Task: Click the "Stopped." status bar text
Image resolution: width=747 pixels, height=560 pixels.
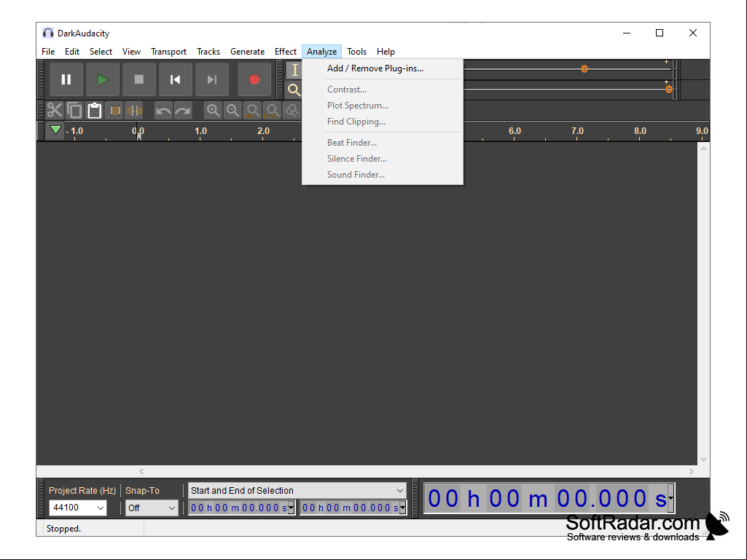Action: point(64,529)
